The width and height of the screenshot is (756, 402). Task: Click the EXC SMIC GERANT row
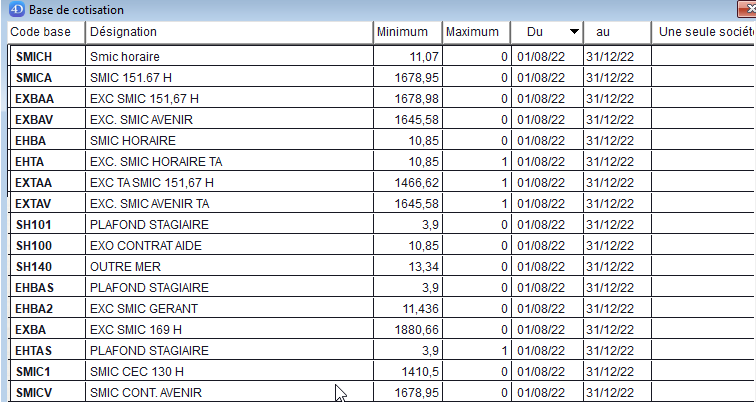[x=381, y=308]
